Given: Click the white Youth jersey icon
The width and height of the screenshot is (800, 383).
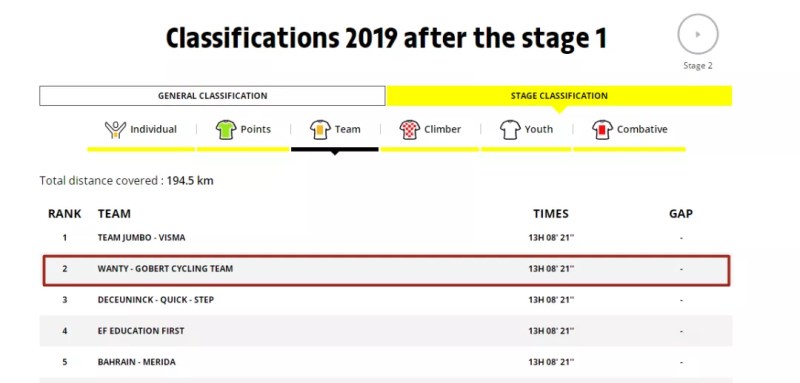Looking at the screenshot, I should pyautogui.click(x=510, y=130).
